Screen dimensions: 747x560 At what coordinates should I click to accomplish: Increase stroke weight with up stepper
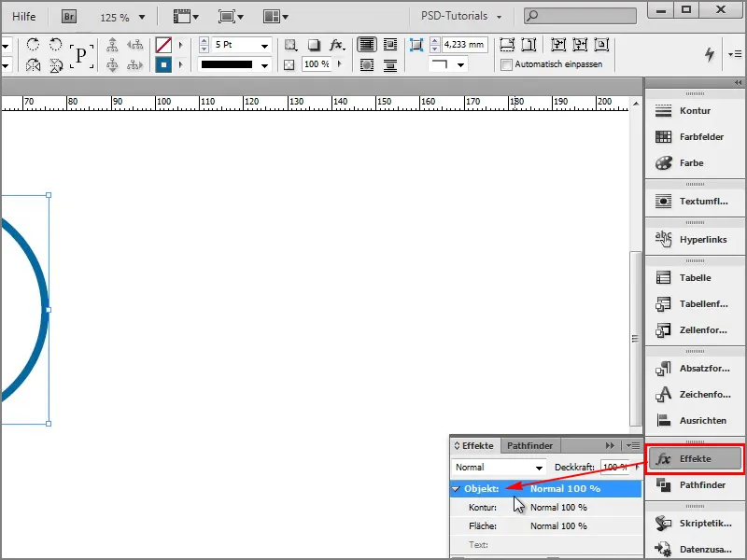[x=204, y=41]
